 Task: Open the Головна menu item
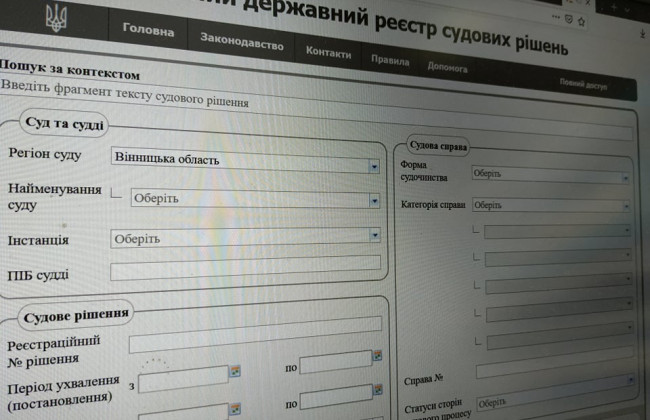[x=148, y=29]
